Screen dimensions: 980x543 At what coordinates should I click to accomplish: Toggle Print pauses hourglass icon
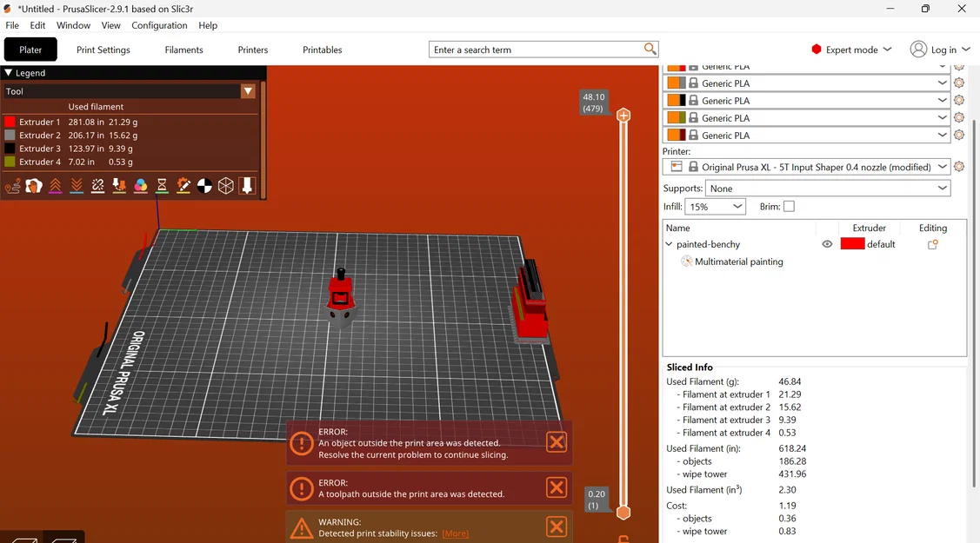[162, 186]
